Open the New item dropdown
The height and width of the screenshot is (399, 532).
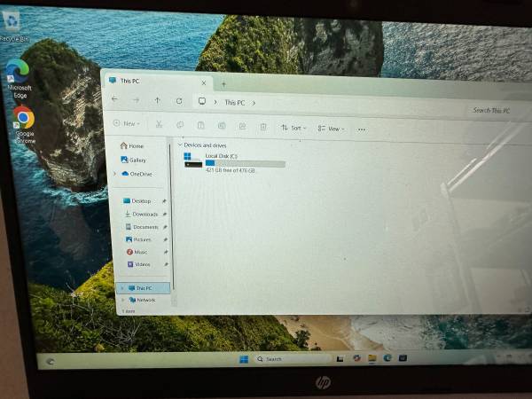point(128,124)
